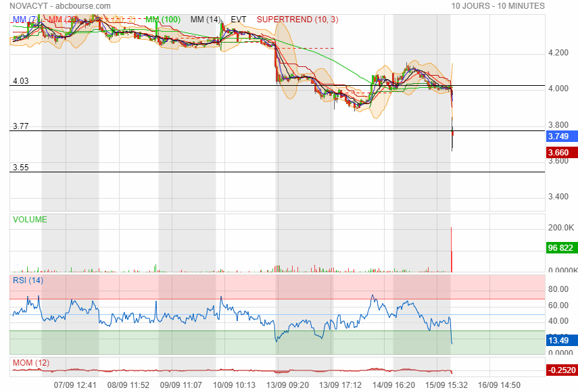Click the 3.77 horizontal level label
Screen dimensions: 578x392
point(21,126)
